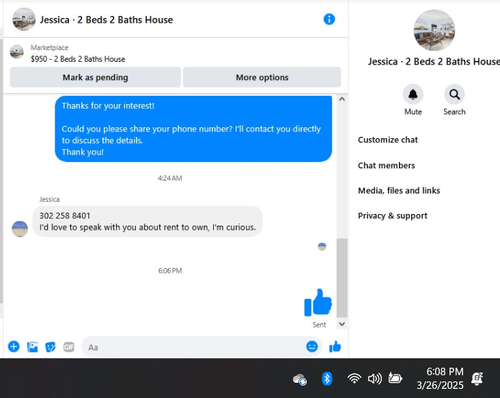Click Mark as pending button
The width and height of the screenshot is (500, 398).
point(95,77)
